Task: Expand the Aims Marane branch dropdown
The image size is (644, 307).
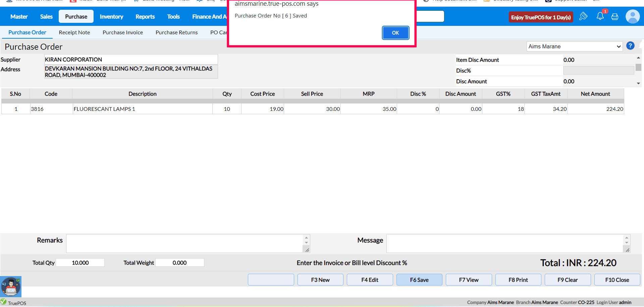Action: coord(575,46)
